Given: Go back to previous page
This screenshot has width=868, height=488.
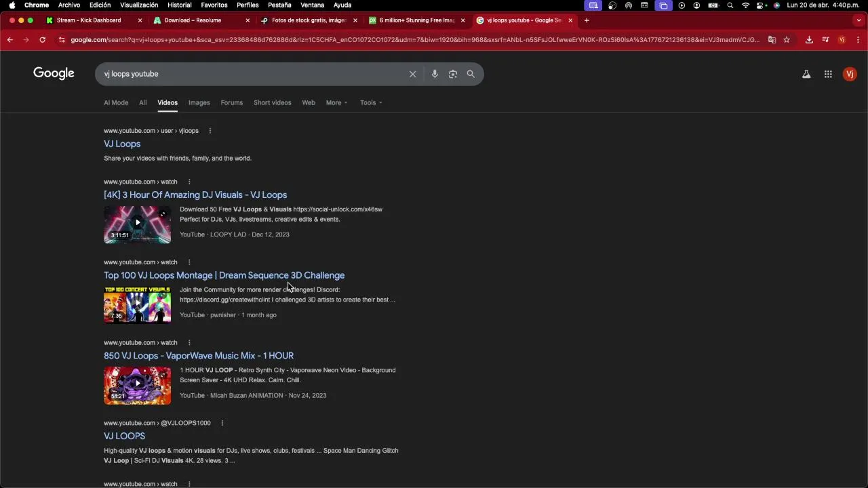Looking at the screenshot, I should (x=10, y=40).
